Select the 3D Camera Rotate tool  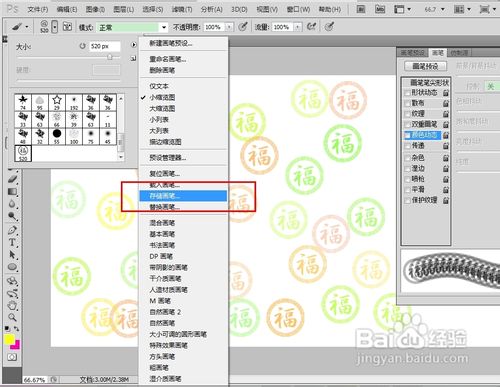tap(12, 293)
